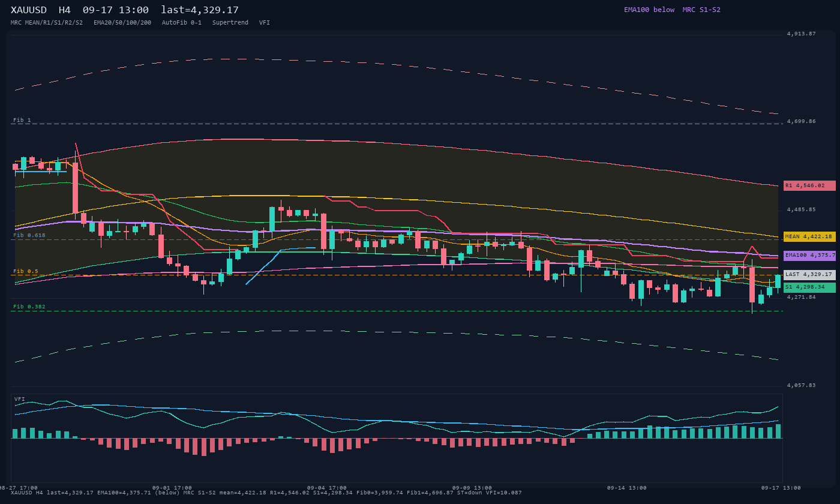Click the 4,485.85 price axis value
Viewport: 840px width, 504px height.
802,209
